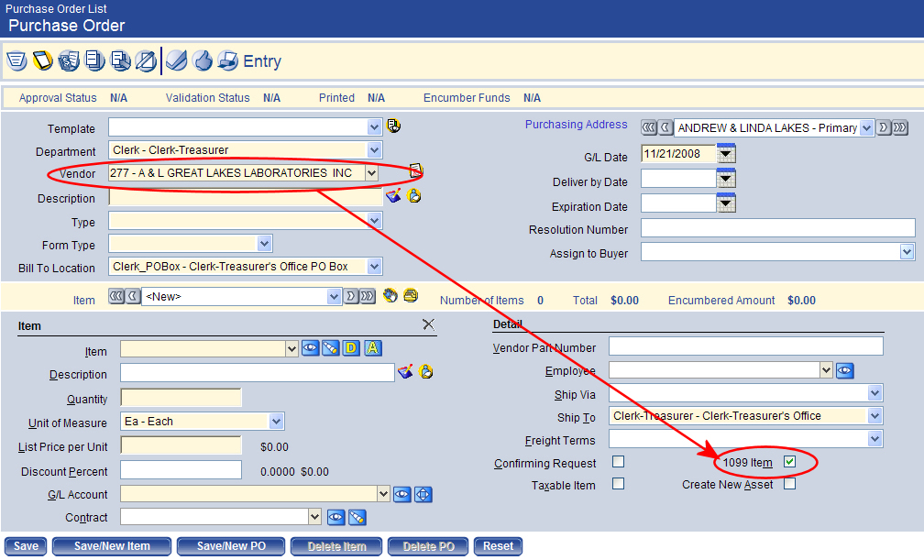The height and width of the screenshot is (560, 924).
Task: Enable the Confirming Request checkbox
Action: (x=619, y=462)
